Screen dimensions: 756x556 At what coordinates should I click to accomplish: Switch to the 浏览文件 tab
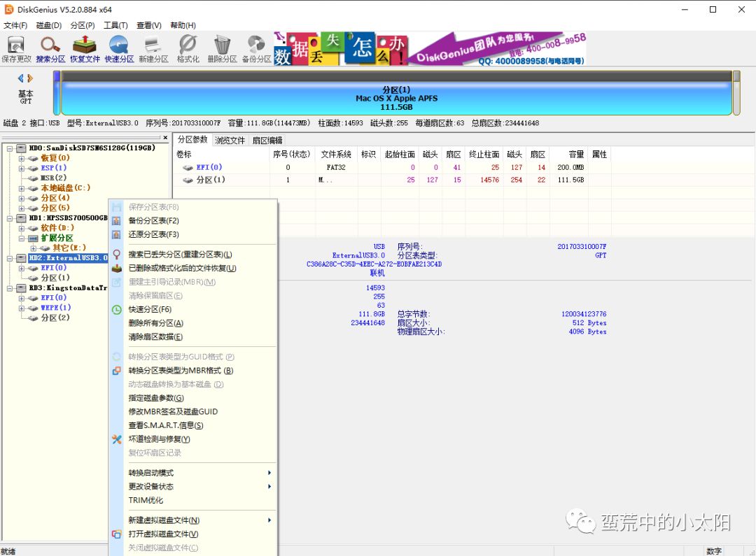click(230, 140)
